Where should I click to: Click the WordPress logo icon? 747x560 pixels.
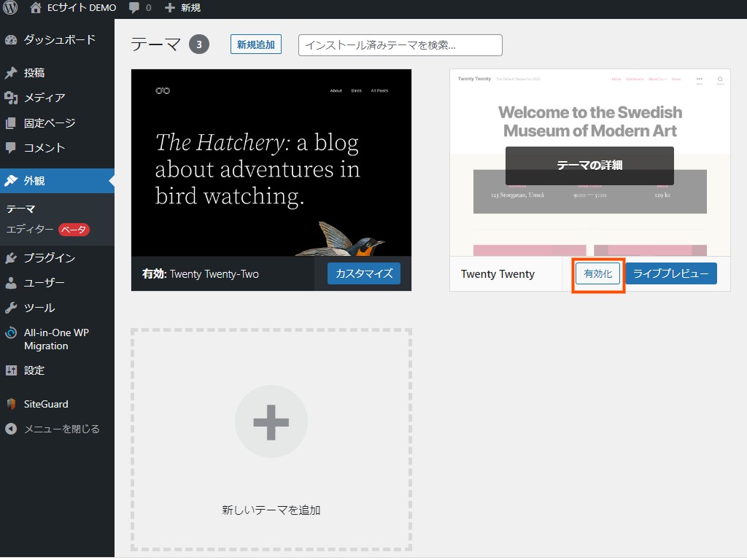(x=11, y=8)
